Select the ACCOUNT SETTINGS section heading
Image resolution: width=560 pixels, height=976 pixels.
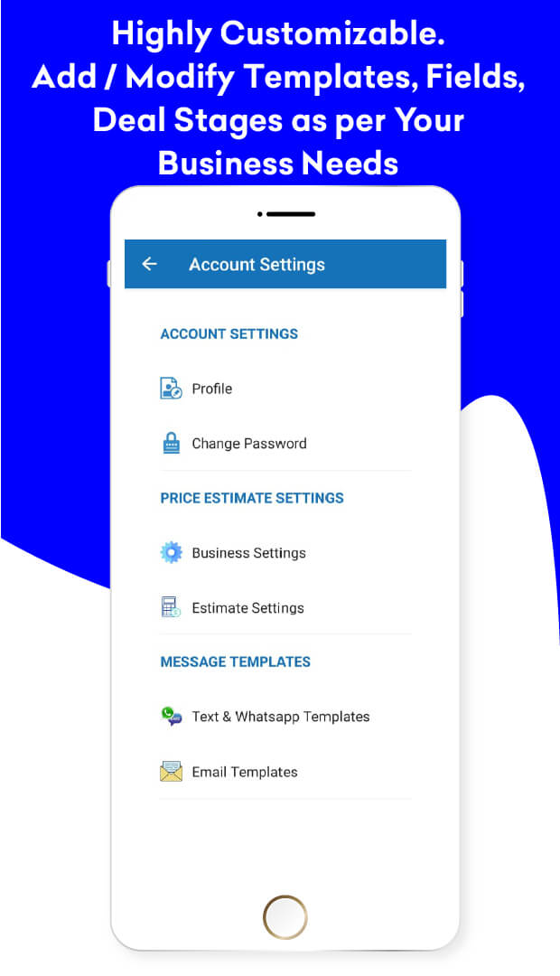point(229,333)
